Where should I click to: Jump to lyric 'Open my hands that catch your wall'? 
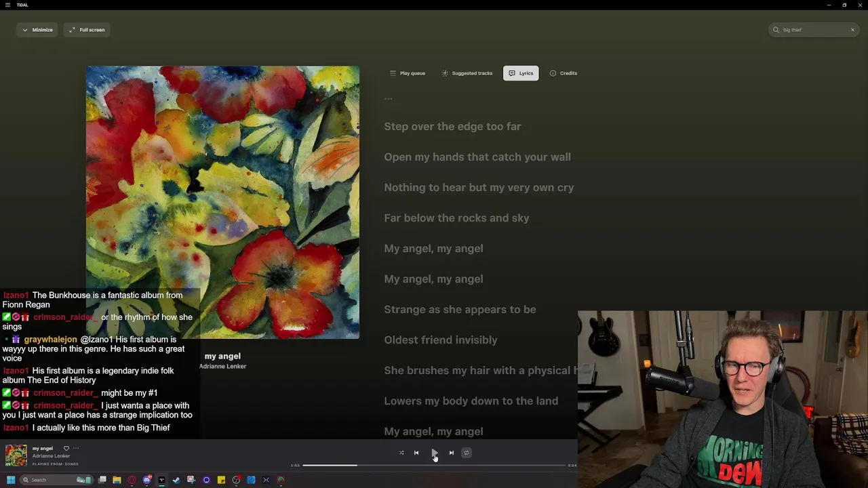(477, 157)
